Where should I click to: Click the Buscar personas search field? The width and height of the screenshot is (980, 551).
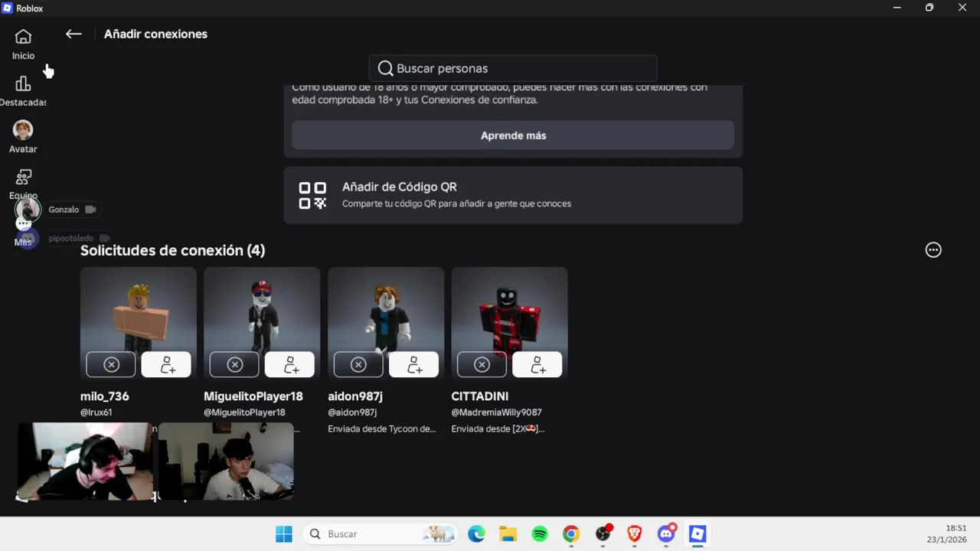(x=513, y=68)
